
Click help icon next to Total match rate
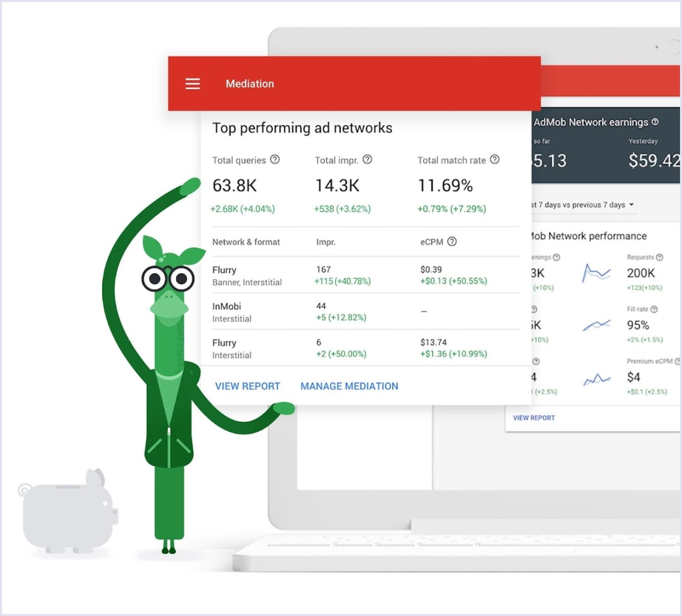click(x=495, y=159)
